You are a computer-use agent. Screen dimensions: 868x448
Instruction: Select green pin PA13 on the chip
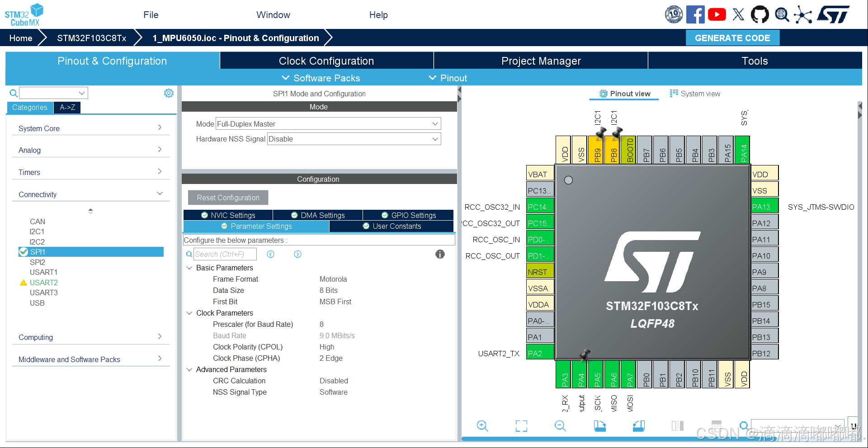pos(764,207)
